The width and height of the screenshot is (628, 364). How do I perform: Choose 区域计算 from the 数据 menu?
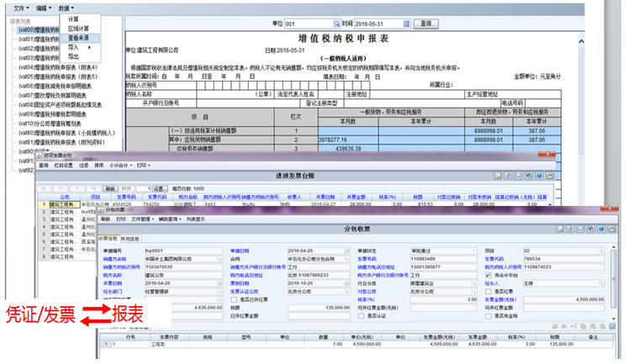[x=79, y=29]
